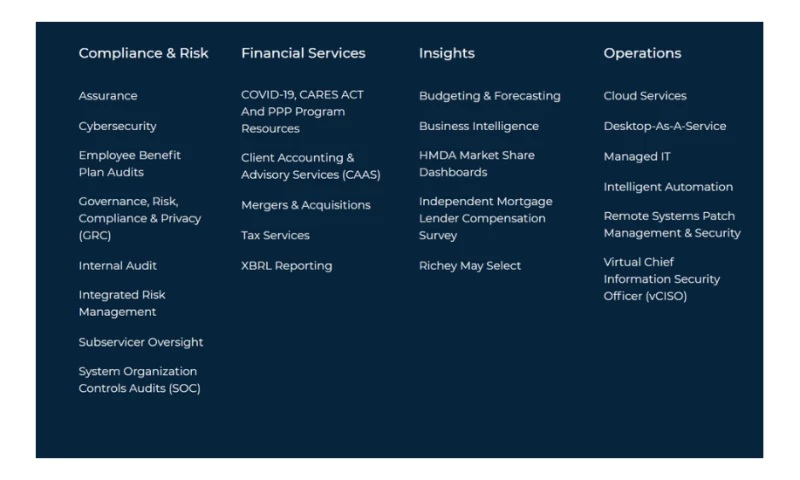Open the Insights menu heading
800x480 pixels.
click(x=446, y=53)
